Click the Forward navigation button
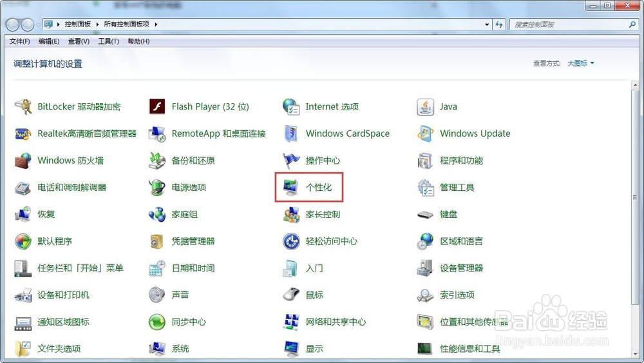The height and width of the screenshot is (363, 644). 27,25
